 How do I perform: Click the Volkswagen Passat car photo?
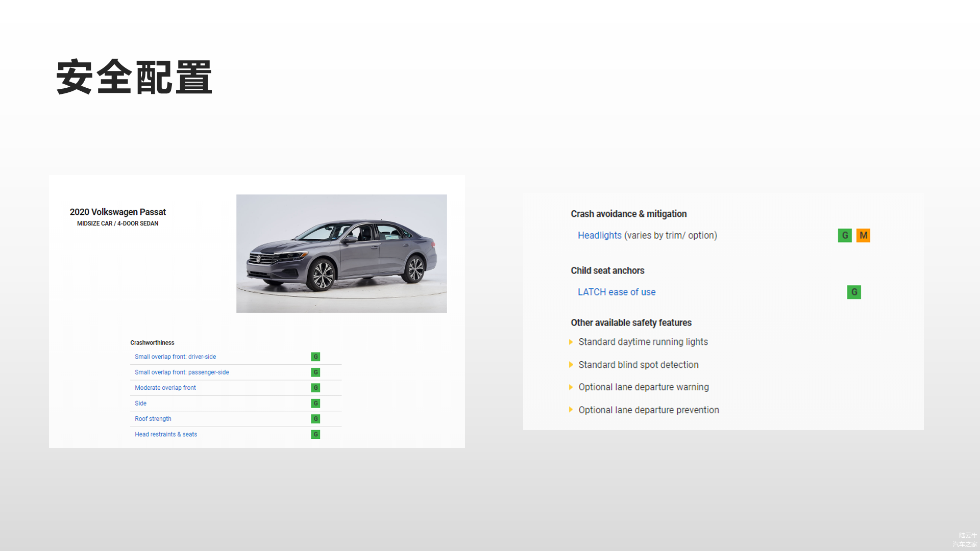coord(341,254)
